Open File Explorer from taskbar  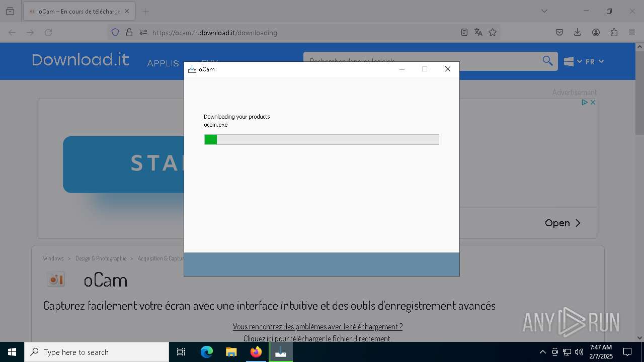coord(231,352)
